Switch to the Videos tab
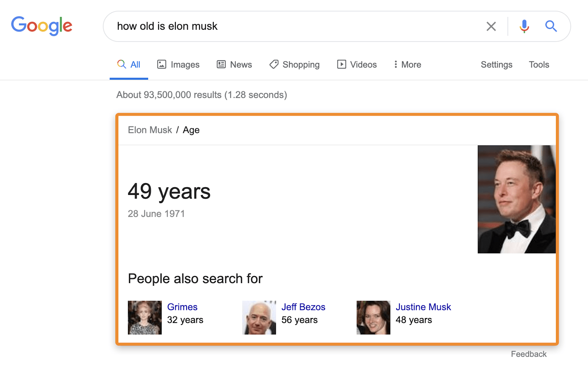588x369 pixels. [x=363, y=64]
